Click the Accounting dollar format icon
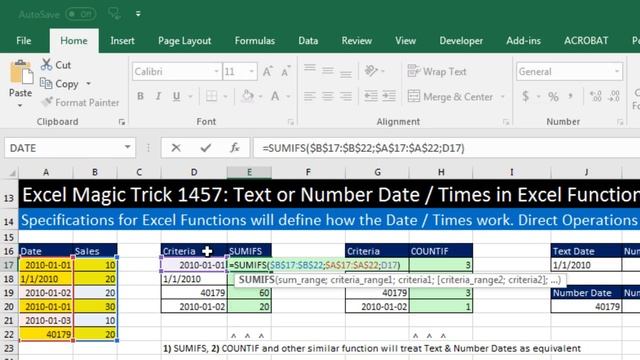This screenshot has width=640, height=360. [x=526, y=96]
